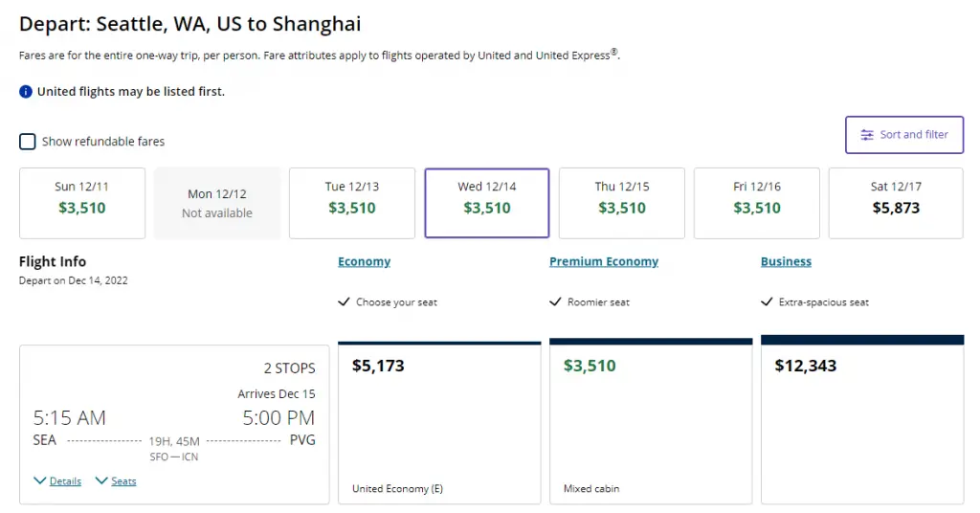Screen dimensions: 980x513
Task: Switch to the Fri 12/16 date
Action: (x=757, y=203)
